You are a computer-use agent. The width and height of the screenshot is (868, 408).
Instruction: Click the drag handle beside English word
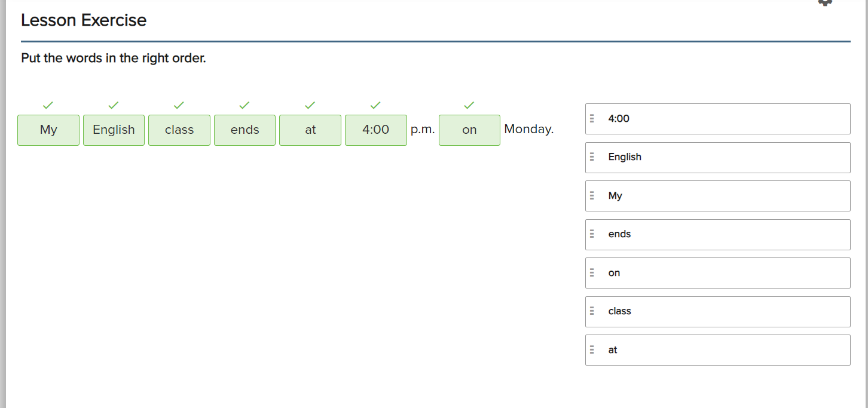592,157
